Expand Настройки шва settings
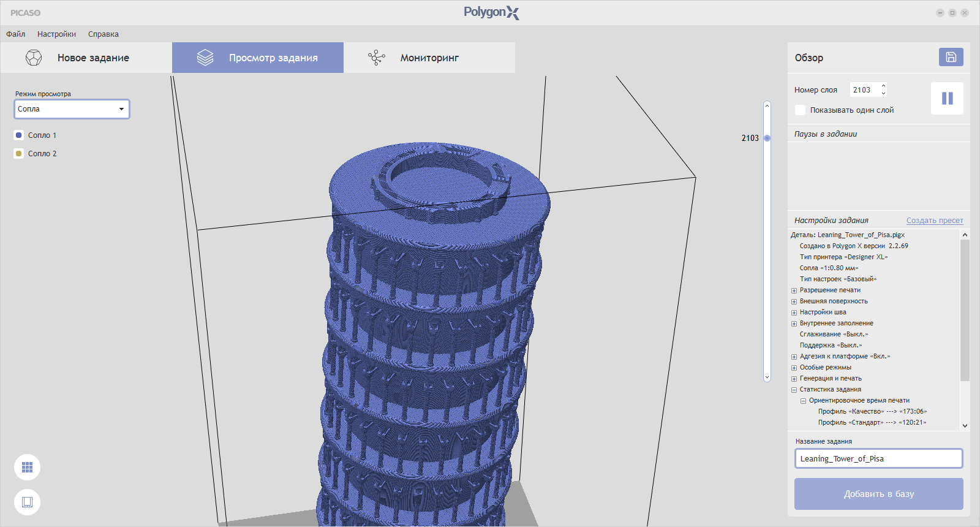 [794, 313]
